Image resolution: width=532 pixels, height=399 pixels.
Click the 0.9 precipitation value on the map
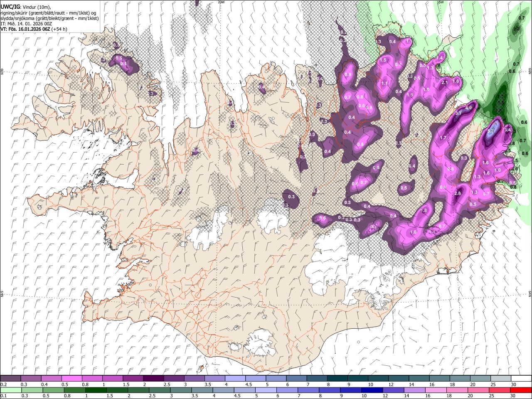[348, 75]
